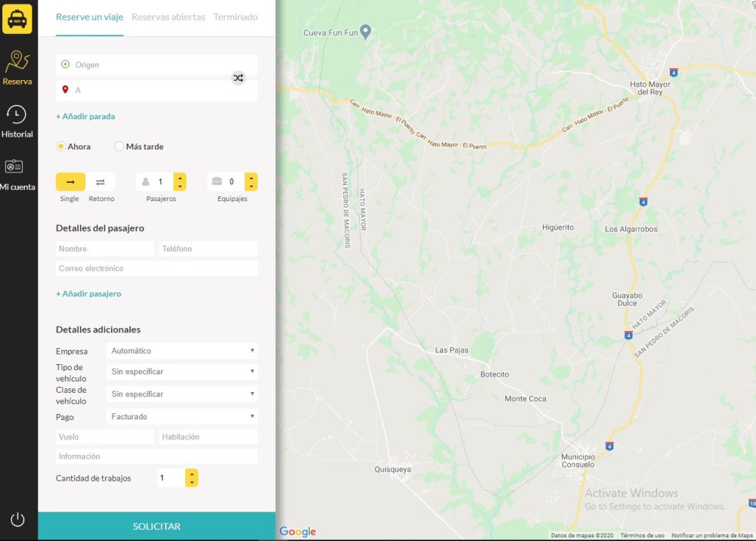Decrease the Pasajeros count
This screenshot has width=756, height=541.
click(x=180, y=187)
